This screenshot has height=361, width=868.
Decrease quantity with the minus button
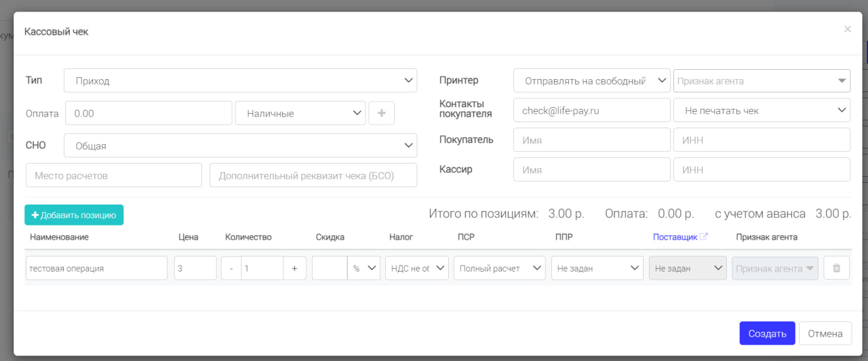(231, 268)
